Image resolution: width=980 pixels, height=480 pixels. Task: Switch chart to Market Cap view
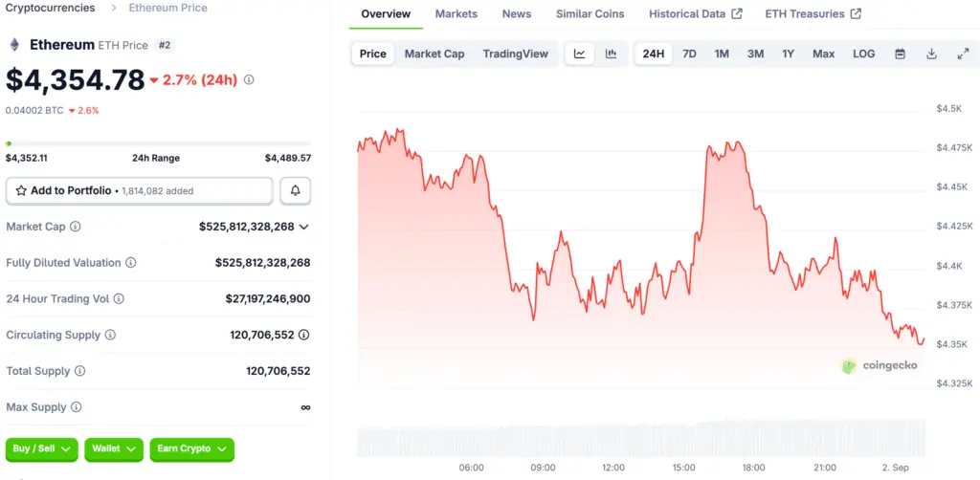pyautogui.click(x=434, y=54)
